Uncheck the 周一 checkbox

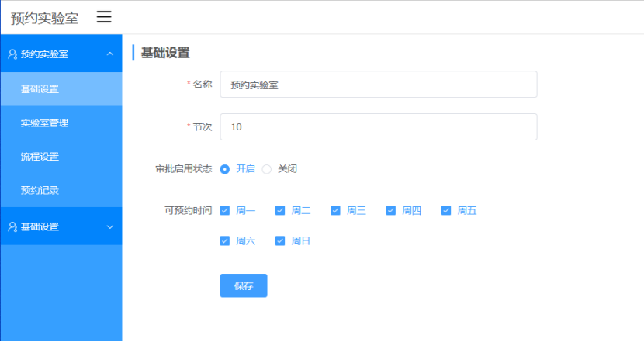tap(225, 211)
